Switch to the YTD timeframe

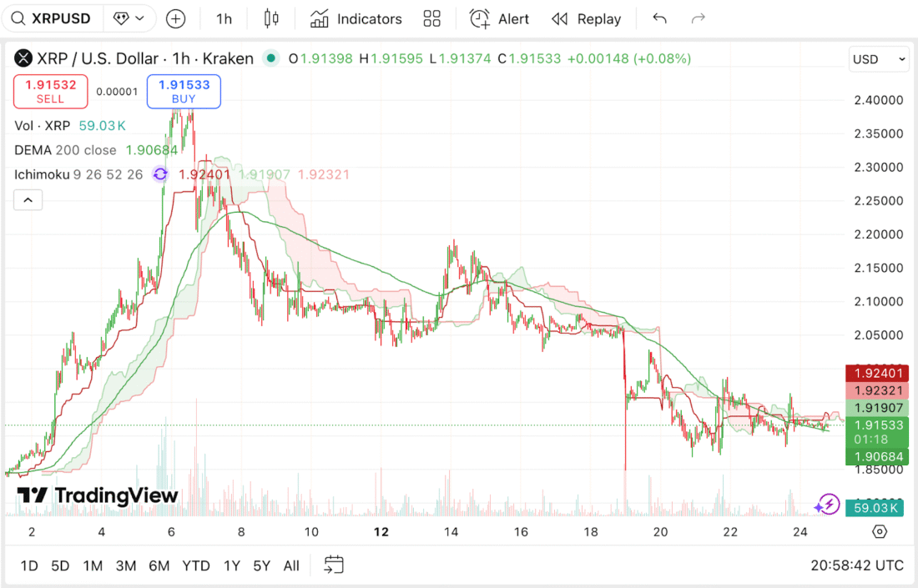point(196,565)
